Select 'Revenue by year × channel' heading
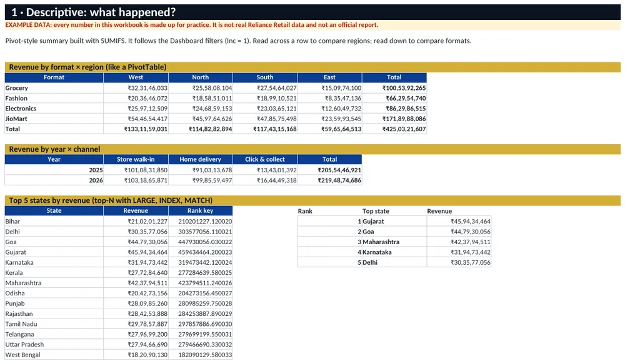The width and height of the screenshot is (625, 364). click(54, 149)
